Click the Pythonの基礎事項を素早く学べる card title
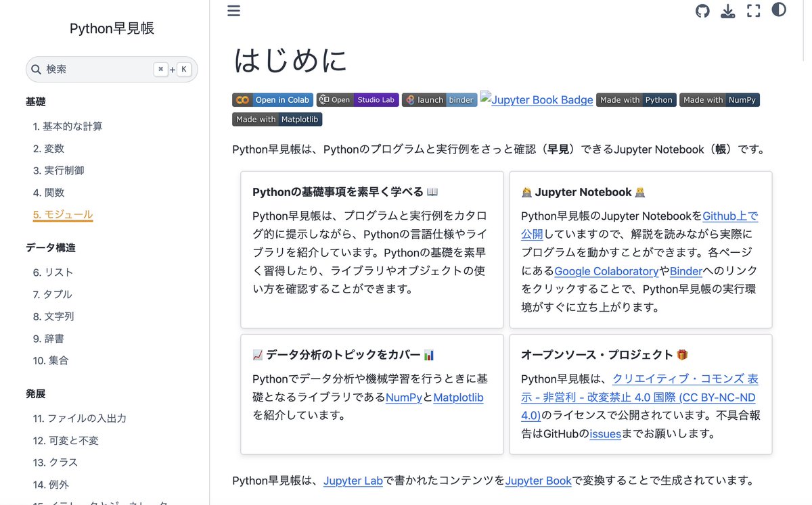The height and width of the screenshot is (505, 812). [345, 192]
